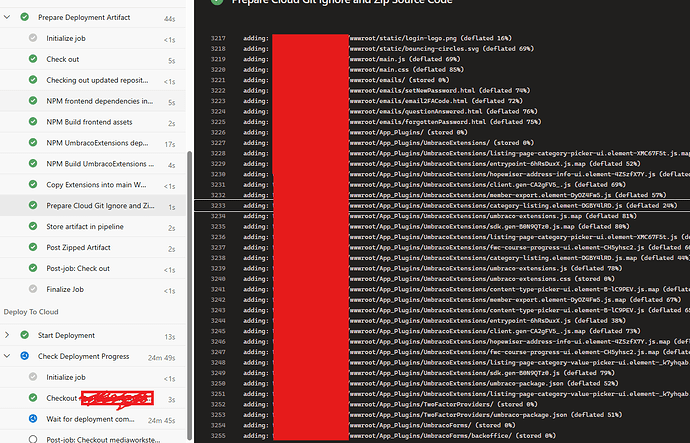The height and width of the screenshot is (443, 690).
Task: Select the Prepare Cloud Git Ignore and Zi... step
Action: coord(92,205)
